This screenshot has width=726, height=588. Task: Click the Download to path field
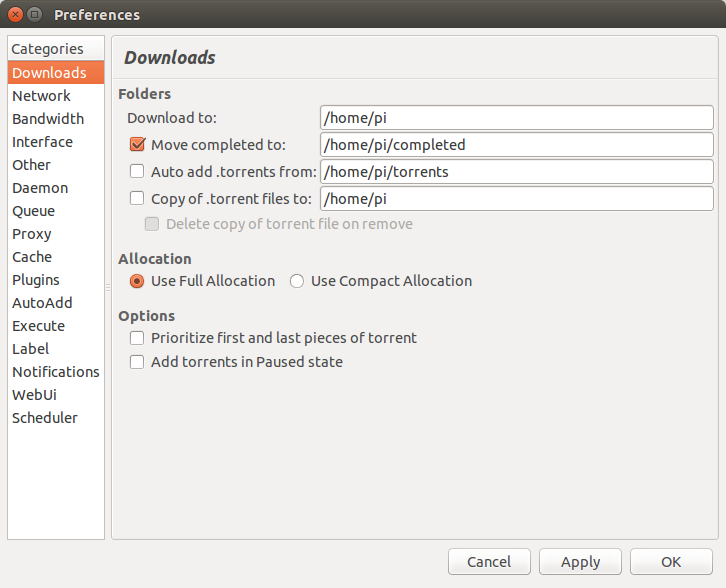point(516,118)
